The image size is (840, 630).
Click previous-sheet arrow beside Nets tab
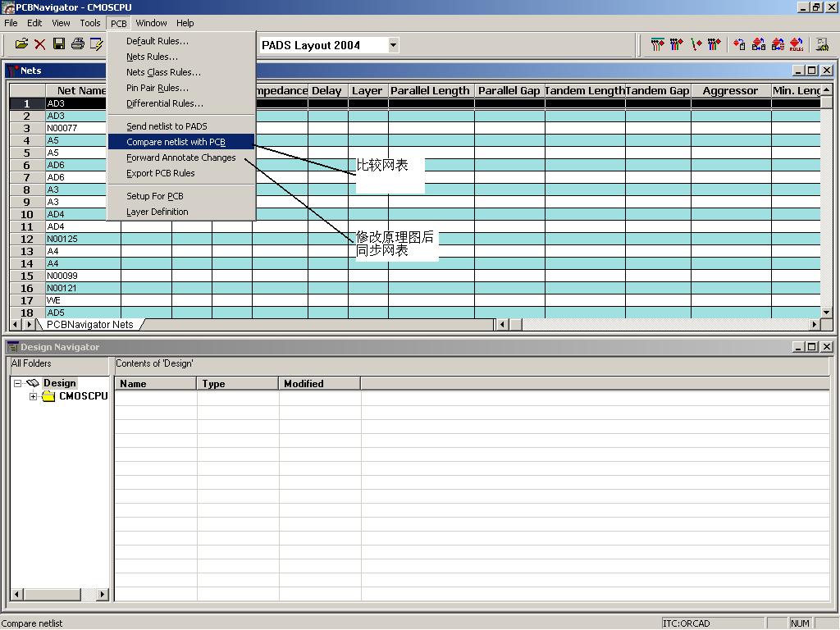(x=16, y=325)
